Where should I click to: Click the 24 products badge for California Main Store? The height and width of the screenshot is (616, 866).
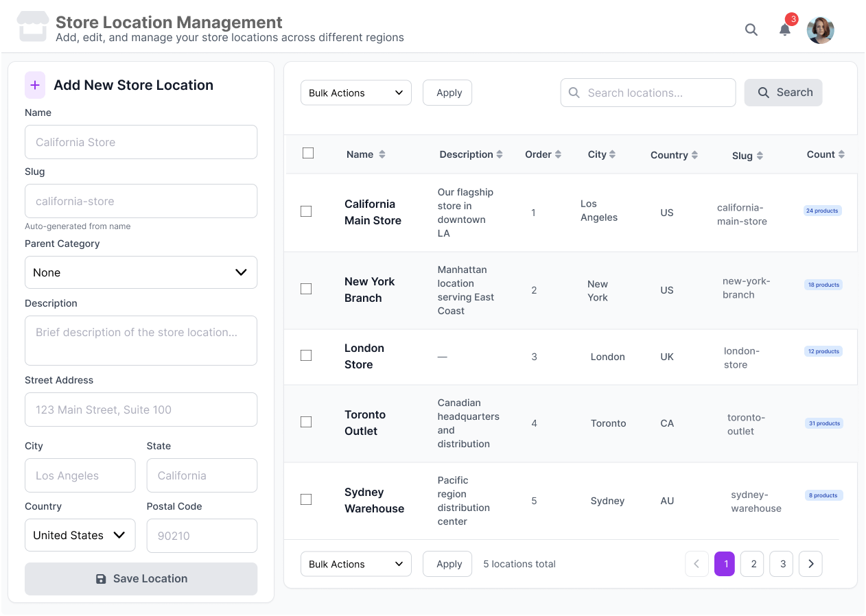pos(822,211)
